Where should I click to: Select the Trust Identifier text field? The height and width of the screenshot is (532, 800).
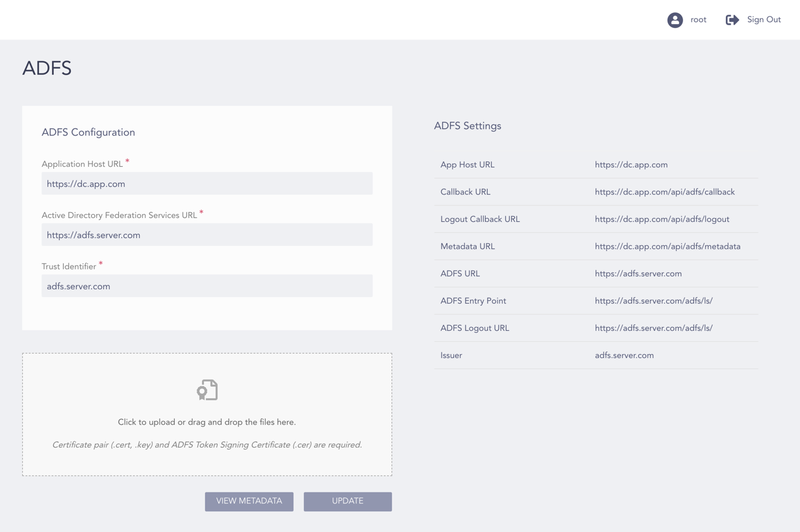207,286
